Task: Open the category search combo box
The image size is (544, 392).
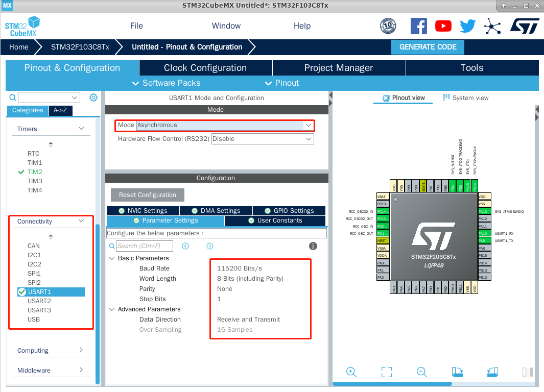Action: click(x=49, y=97)
